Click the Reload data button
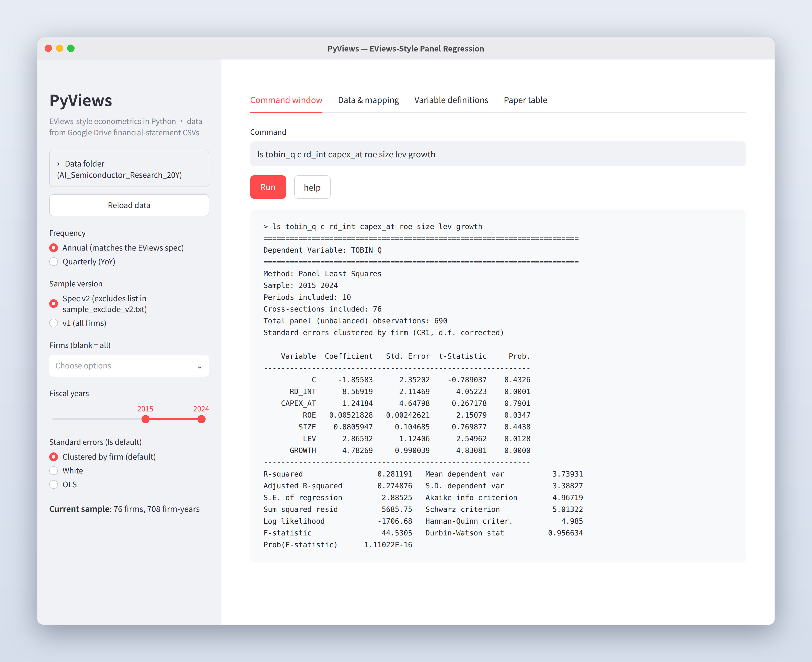The image size is (812, 662). 129,205
